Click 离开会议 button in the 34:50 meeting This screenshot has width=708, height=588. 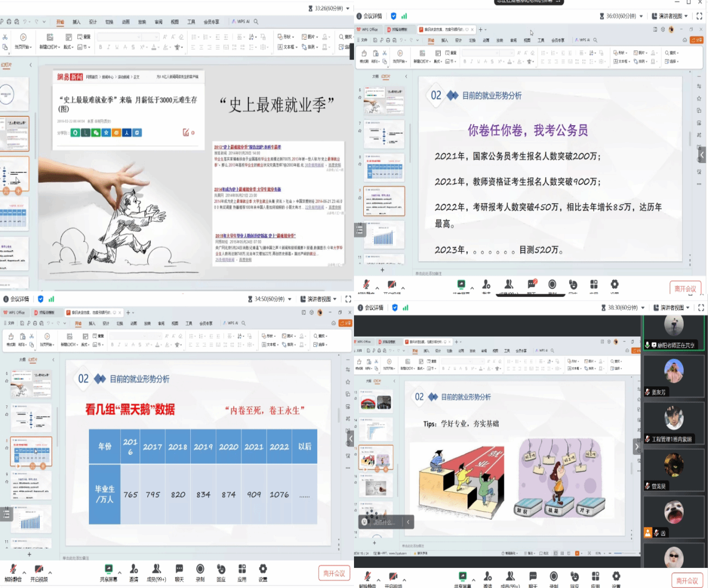(334, 573)
